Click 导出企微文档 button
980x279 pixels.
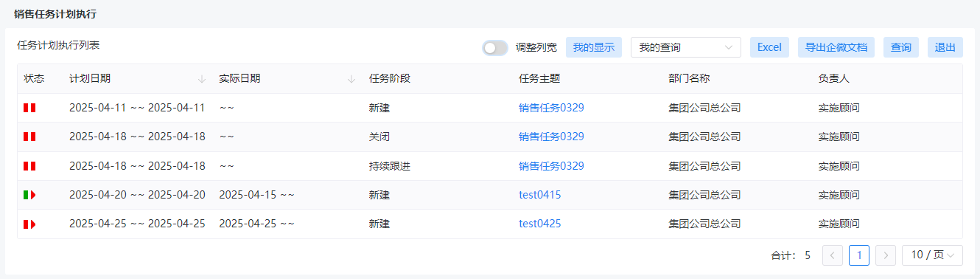[x=836, y=47]
